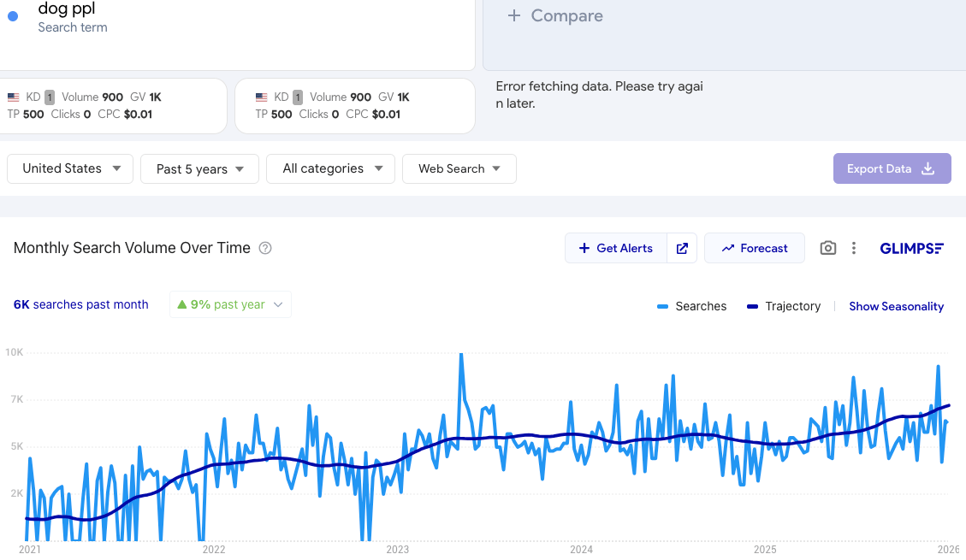Expand the Past 5 years dropdown

[199, 168]
